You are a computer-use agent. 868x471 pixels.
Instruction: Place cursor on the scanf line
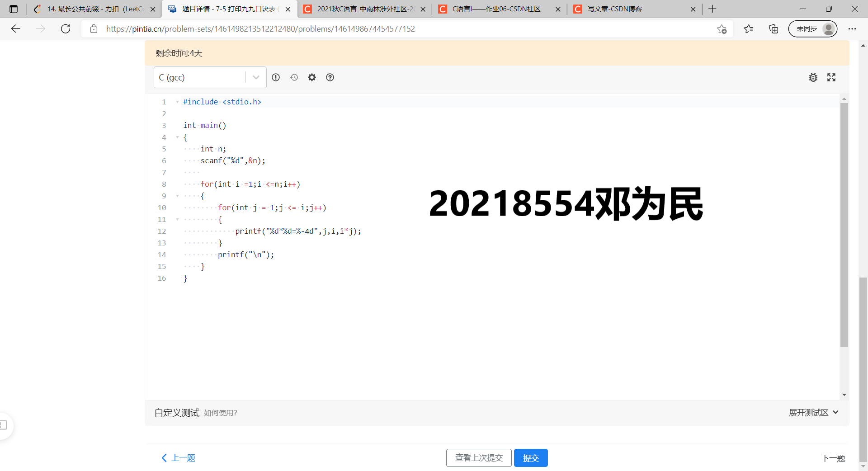click(233, 161)
